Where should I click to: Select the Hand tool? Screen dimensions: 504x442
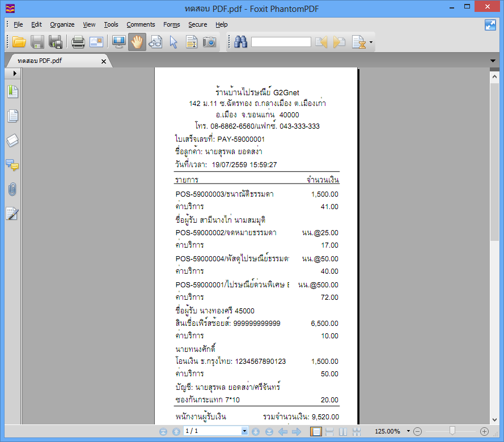click(x=137, y=42)
